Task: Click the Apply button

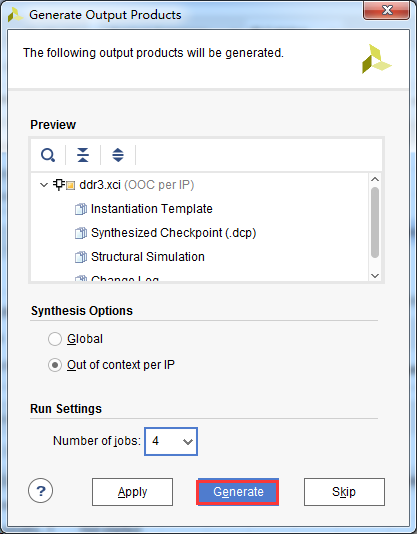Action: pos(133,492)
